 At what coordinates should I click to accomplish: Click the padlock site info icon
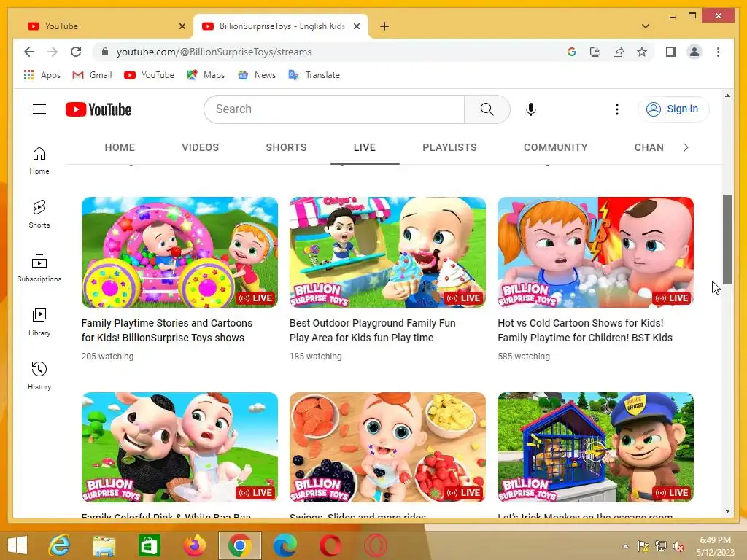[105, 52]
